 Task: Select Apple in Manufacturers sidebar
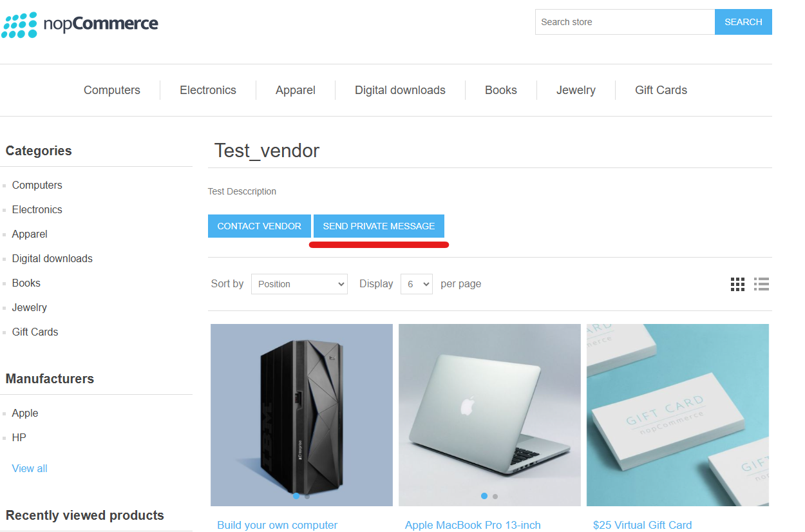(x=25, y=413)
